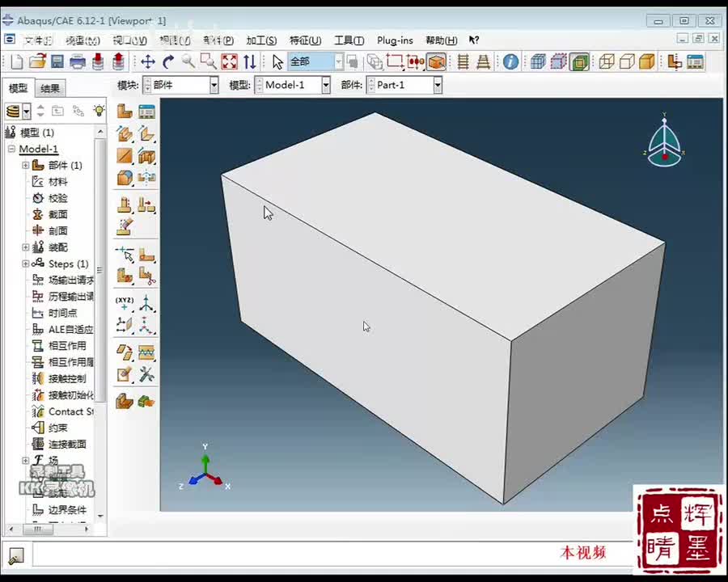This screenshot has height=582, width=728.
Task: Expand the 场 tree node
Action: [26, 461]
